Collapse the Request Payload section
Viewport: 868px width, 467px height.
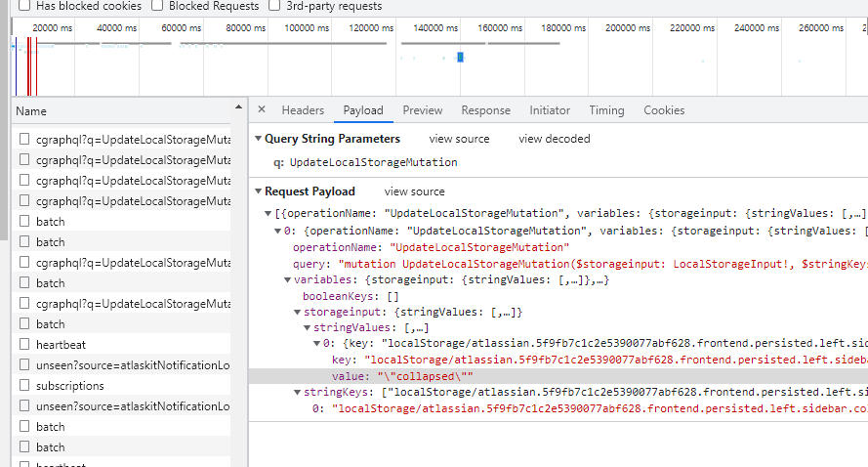click(x=258, y=191)
